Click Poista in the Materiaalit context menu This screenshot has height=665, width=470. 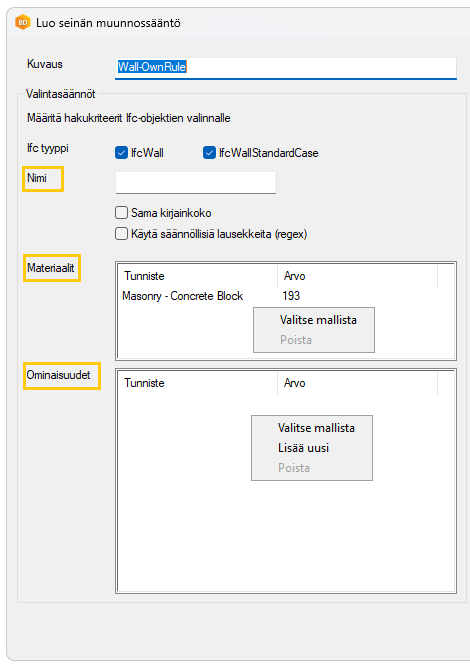296,340
